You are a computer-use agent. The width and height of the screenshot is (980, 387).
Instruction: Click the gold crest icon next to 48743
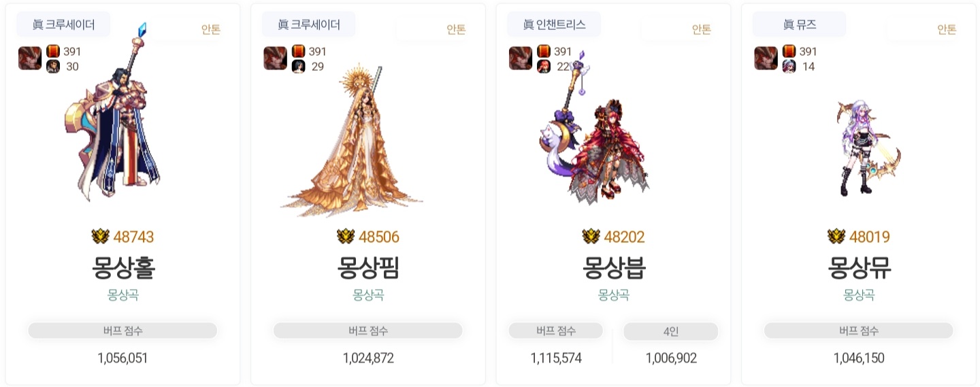[101, 237]
